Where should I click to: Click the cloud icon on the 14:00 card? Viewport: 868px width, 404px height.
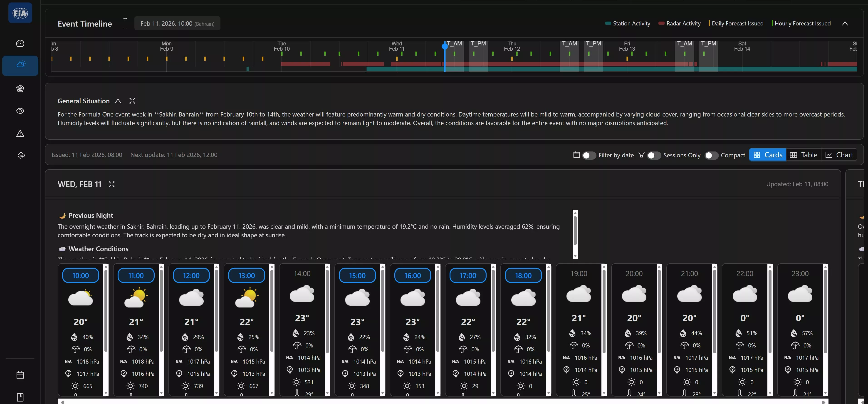[x=302, y=294]
